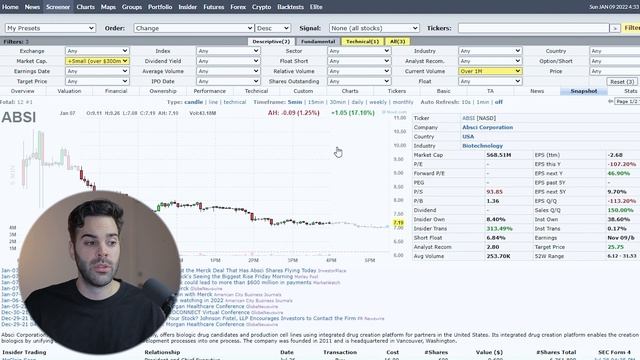Open the Float Short filter dropdown
This screenshot has height=360, width=640.
click(x=359, y=61)
